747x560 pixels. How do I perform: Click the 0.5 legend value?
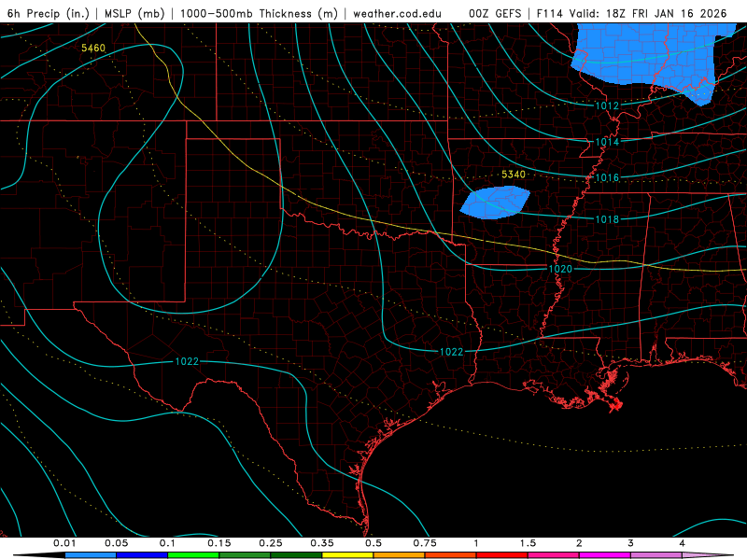(x=373, y=543)
